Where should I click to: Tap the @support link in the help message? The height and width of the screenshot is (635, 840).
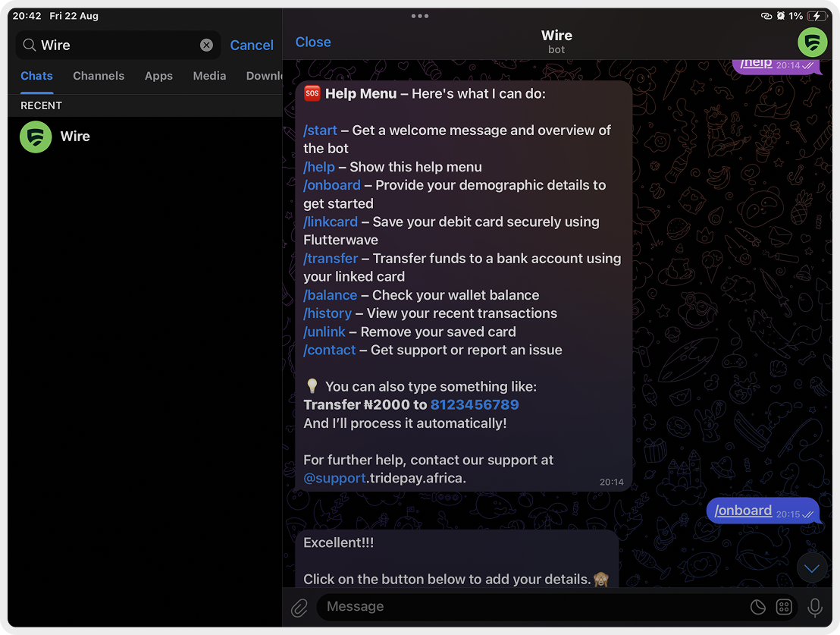[x=334, y=478]
